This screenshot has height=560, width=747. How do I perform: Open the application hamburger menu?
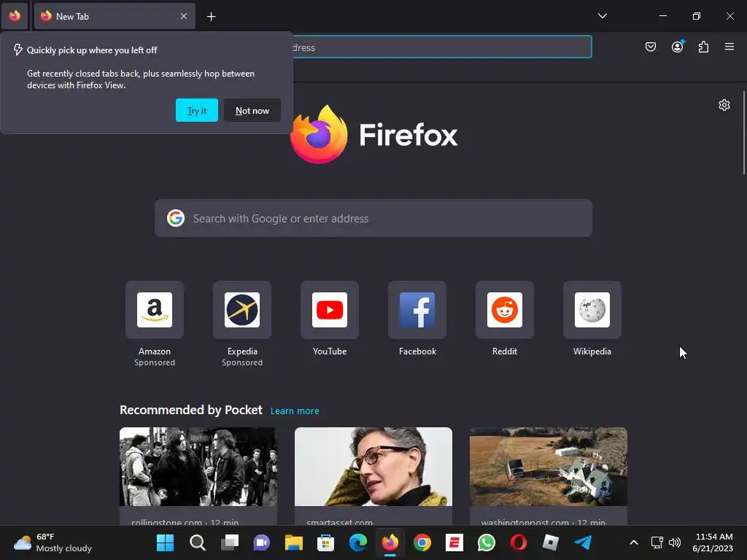coord(729,47)
